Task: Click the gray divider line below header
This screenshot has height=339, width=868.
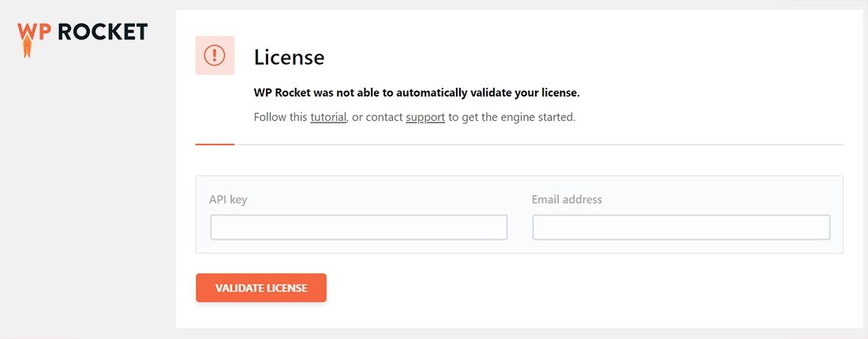Action: click(537, 145)
